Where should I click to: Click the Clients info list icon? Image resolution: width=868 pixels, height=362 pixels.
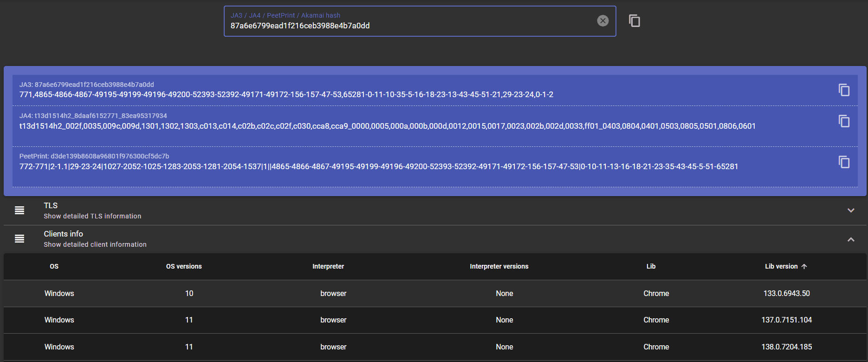click(x=19, y=239)
